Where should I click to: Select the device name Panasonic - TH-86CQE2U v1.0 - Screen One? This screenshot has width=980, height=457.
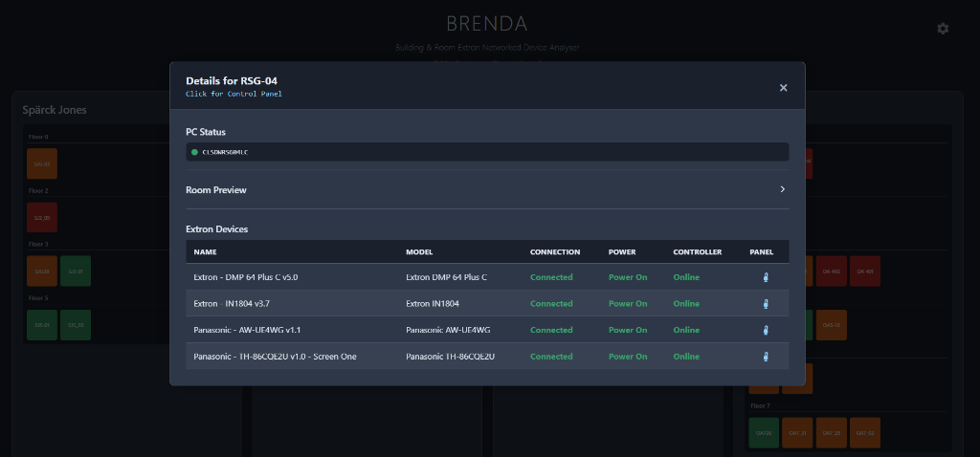275,357
